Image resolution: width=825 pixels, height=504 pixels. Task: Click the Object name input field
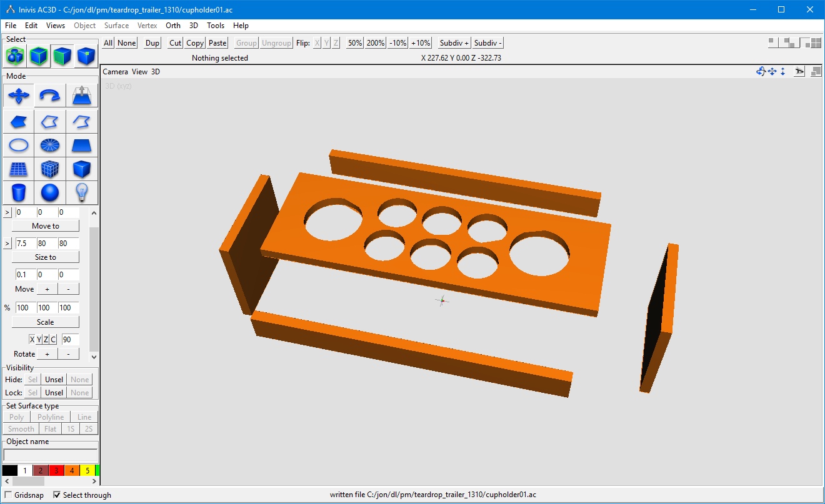point(51,455)
